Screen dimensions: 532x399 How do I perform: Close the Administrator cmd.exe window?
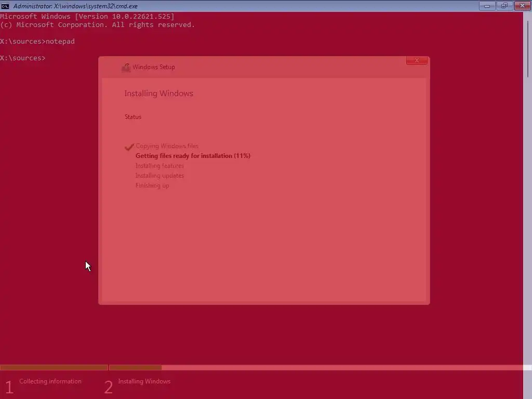coord(522,5)
